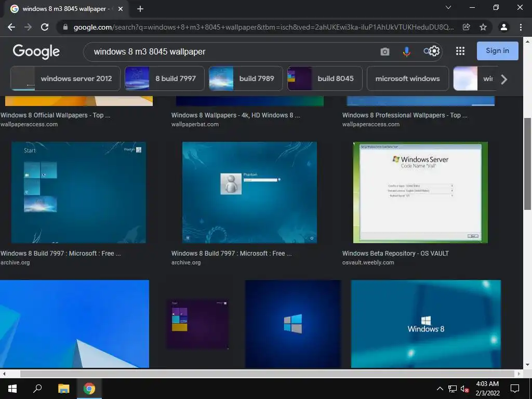532x399 pixels.
Task: Select the 'microsoft windows' filter chip
Action: pos(407,78)
